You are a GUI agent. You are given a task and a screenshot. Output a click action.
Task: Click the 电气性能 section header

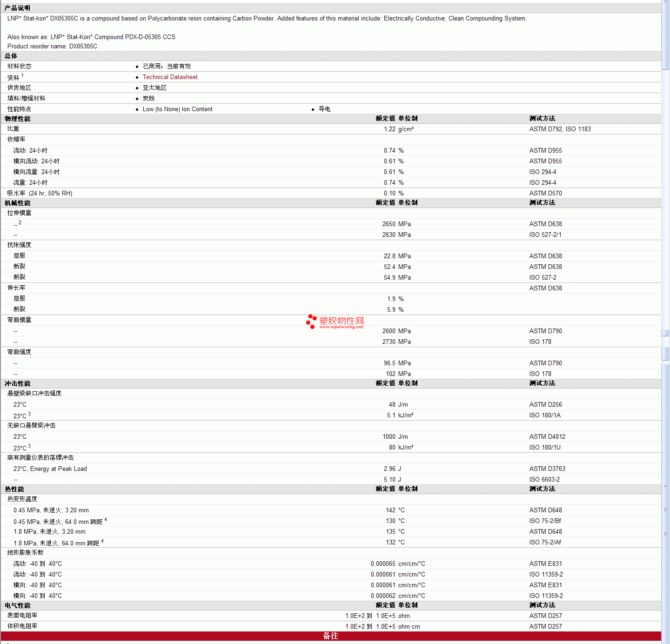(x=17, y=605)
